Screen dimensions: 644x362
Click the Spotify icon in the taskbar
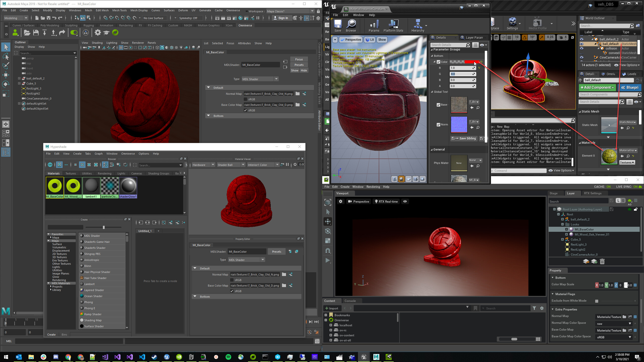pos(228,357)
